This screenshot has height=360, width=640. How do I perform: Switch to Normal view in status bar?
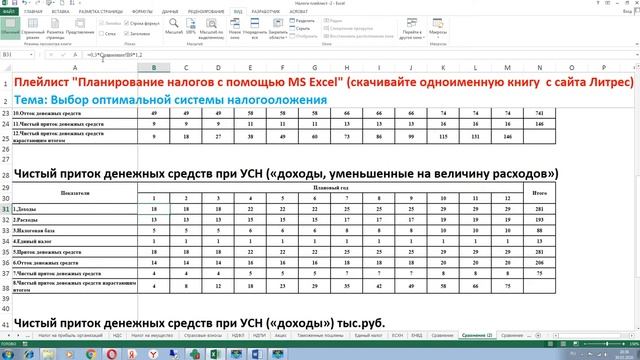[550, 344]
